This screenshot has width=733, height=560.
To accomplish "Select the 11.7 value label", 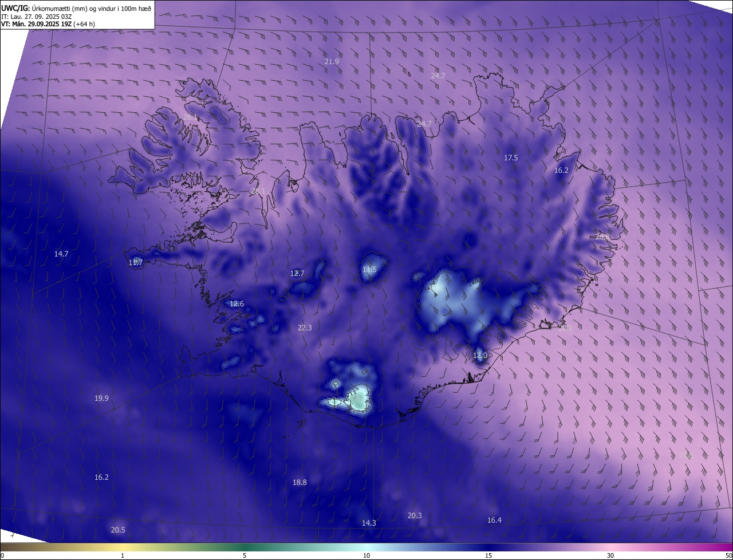I will point(136,262).
